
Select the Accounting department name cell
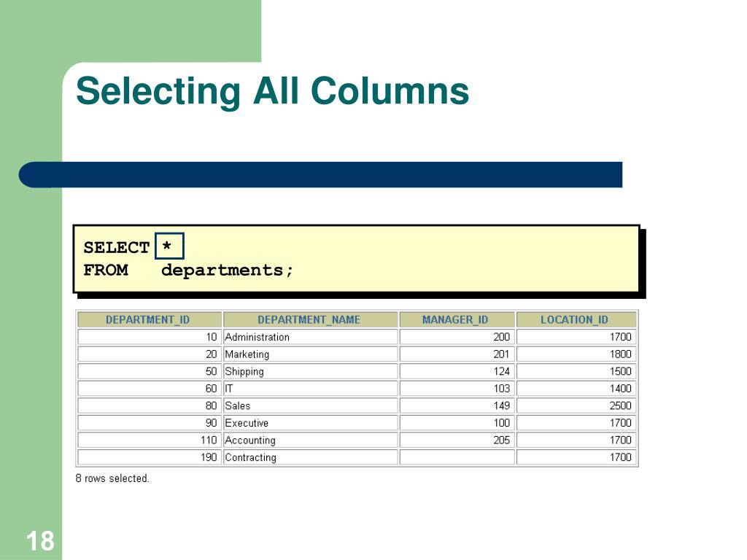[x=310, y=440]
